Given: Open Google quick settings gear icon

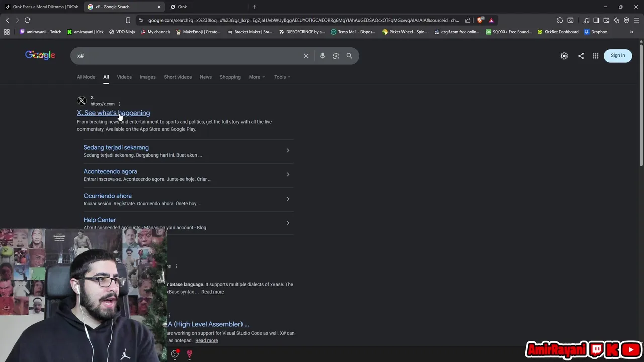Looking at the screenshot, I should click(564, 56).
